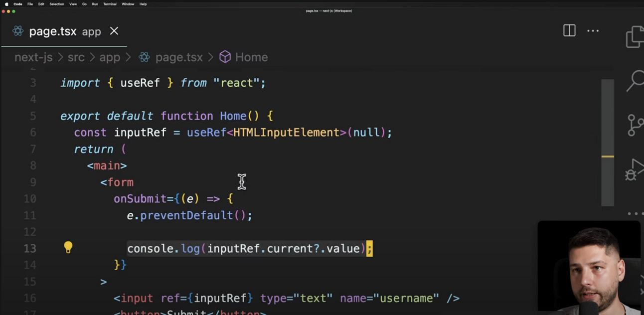This screenshot has width=644, height=315.
Task: Click the split editor icon
Action: 569,31
